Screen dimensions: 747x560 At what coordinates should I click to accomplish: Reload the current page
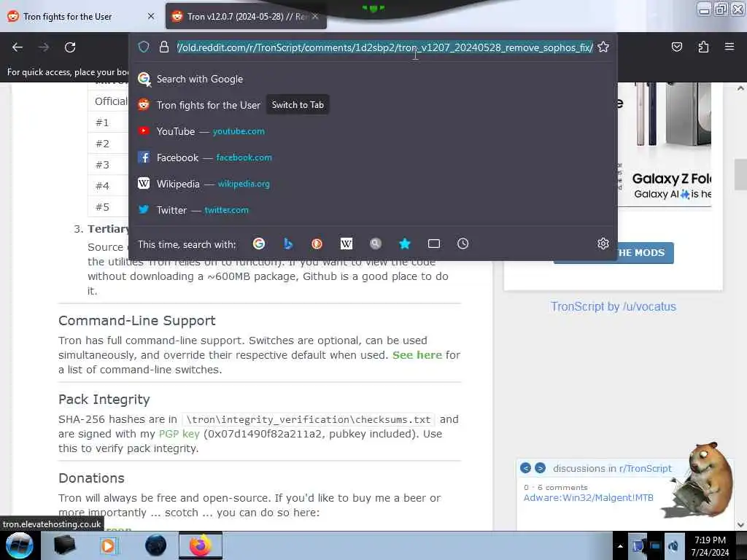[x=70, y=47]
